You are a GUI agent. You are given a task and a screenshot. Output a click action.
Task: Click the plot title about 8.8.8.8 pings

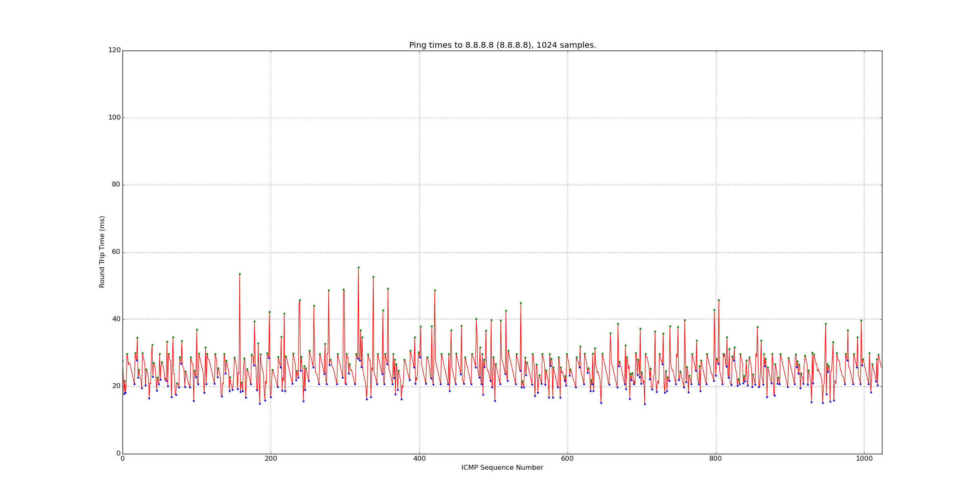pos(502,45)
